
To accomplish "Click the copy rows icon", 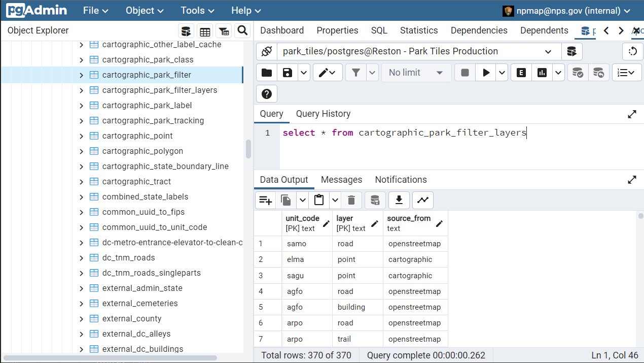I will click(286, 200).
